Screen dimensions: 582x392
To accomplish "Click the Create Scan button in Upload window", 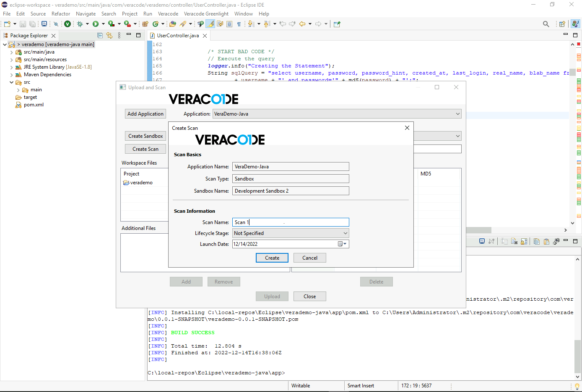I will (145, 149).
